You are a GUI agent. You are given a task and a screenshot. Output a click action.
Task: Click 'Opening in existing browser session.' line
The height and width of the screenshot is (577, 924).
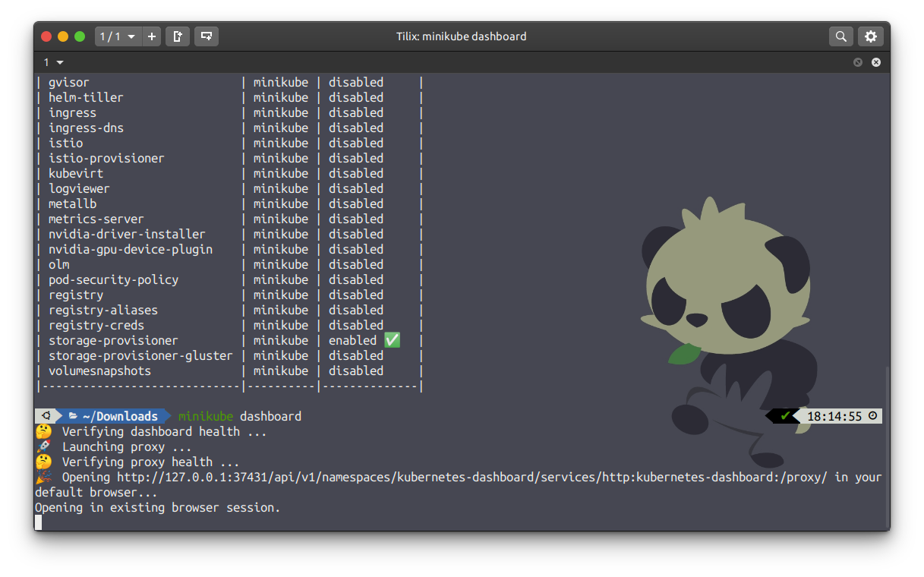158,507
